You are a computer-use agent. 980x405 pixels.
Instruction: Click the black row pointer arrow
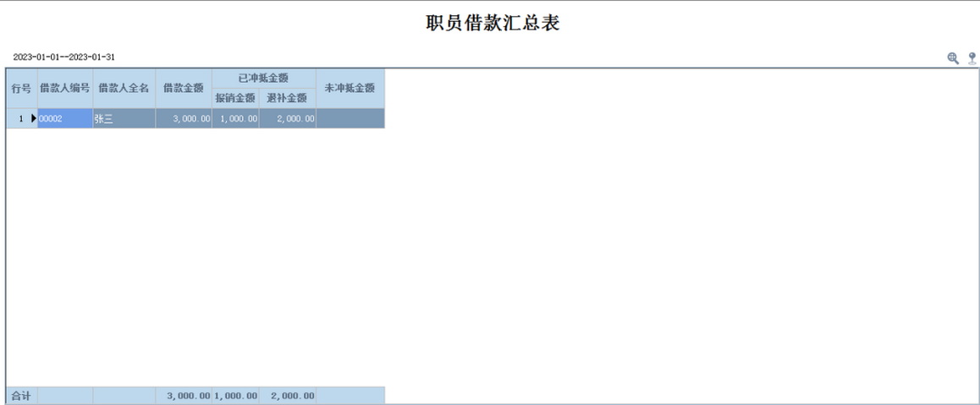34,118
